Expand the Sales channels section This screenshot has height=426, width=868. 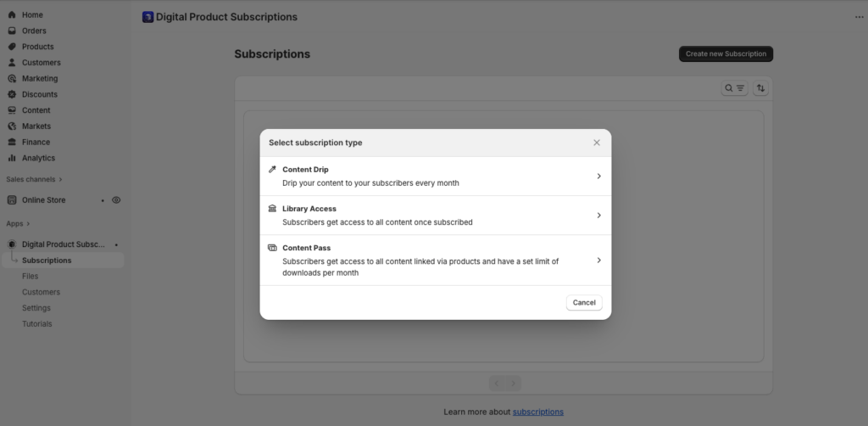34,180
